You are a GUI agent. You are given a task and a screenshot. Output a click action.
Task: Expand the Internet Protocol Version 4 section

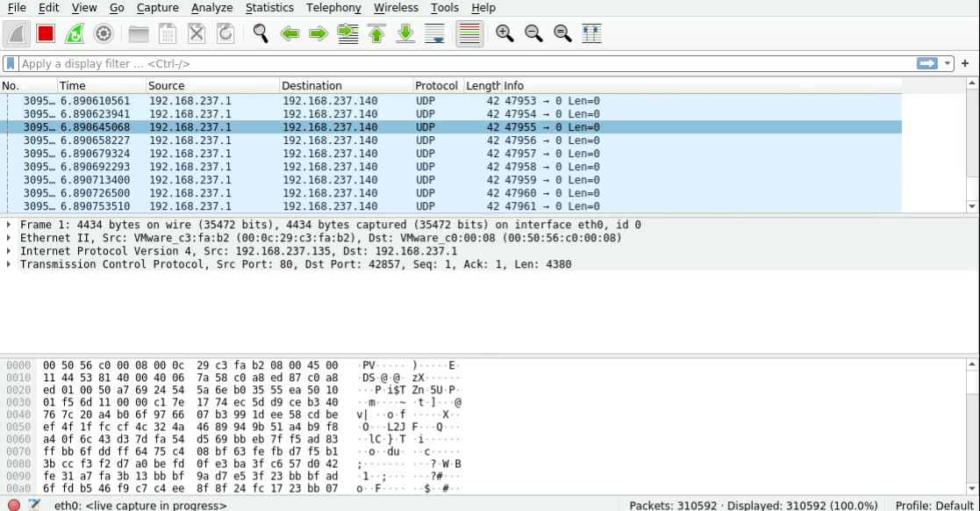(x=9, y=250)
